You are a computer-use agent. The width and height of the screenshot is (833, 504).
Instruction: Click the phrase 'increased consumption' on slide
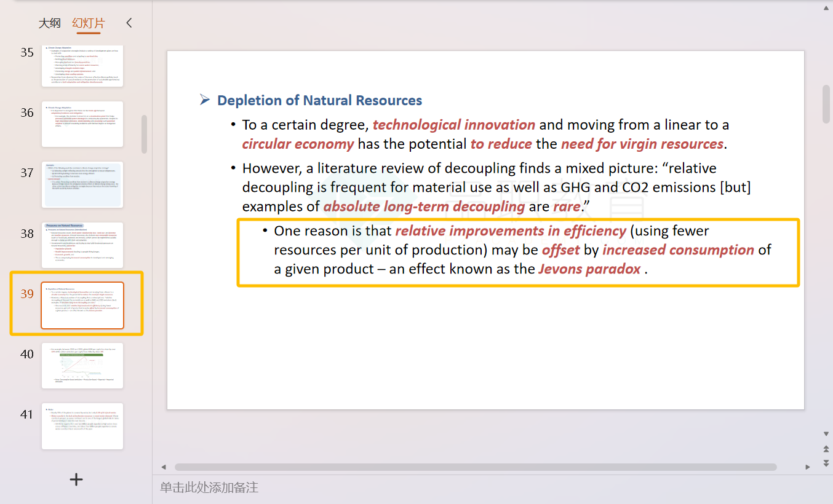pos(678,250)
